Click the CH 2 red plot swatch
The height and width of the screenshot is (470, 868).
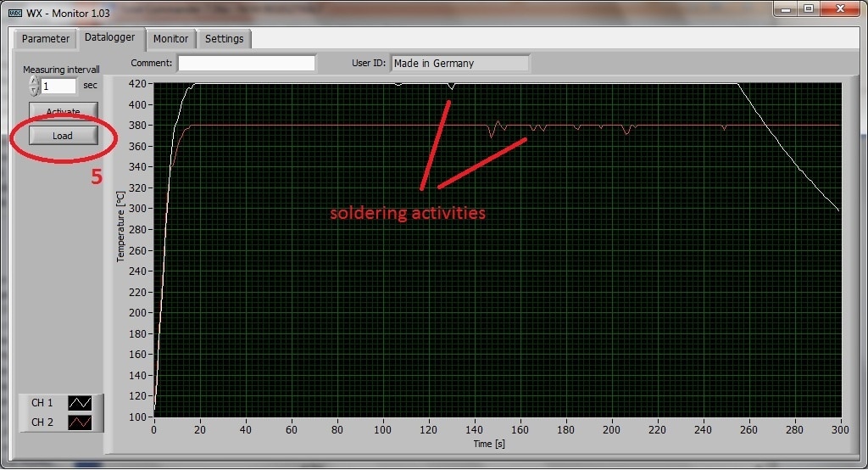point(80,422)
